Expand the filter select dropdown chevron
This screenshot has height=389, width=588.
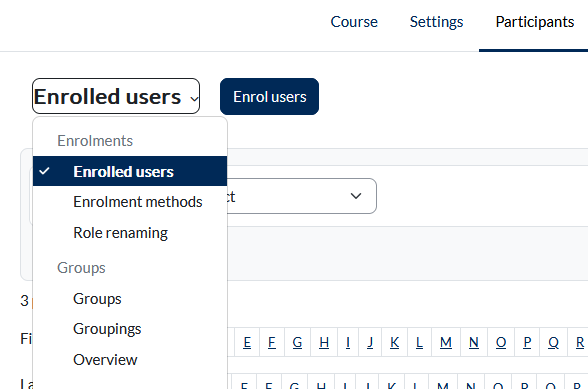(356, 196)
